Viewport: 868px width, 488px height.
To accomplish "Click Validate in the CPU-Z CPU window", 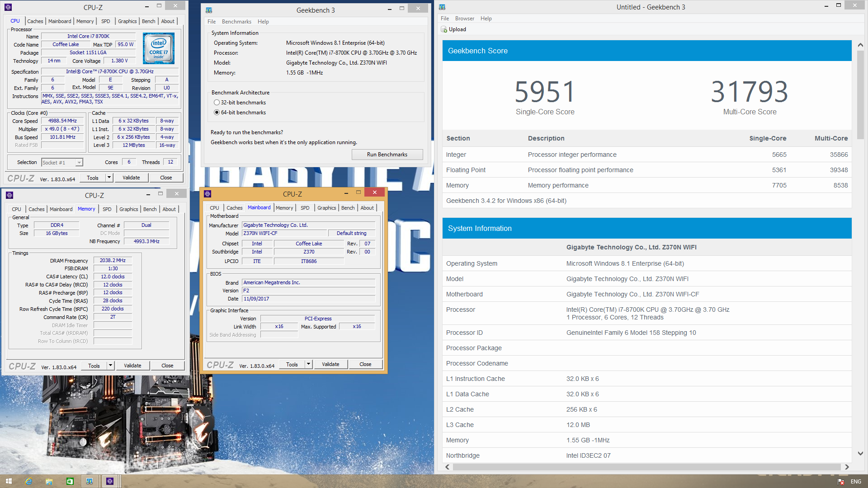I will click(131, 178).
